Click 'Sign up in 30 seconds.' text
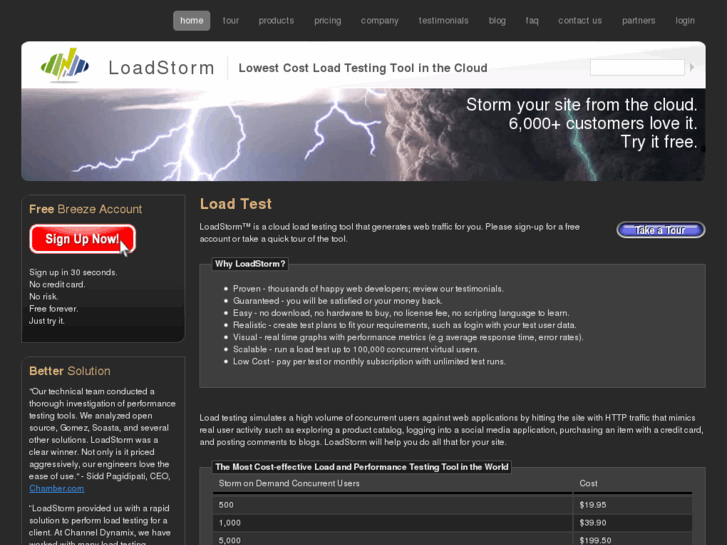 (x=73, y=272)
